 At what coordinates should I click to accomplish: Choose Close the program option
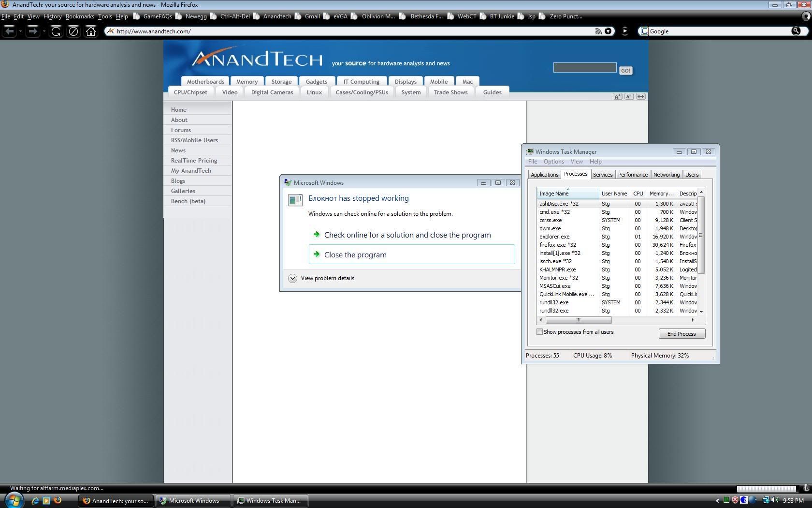point(412,254)
